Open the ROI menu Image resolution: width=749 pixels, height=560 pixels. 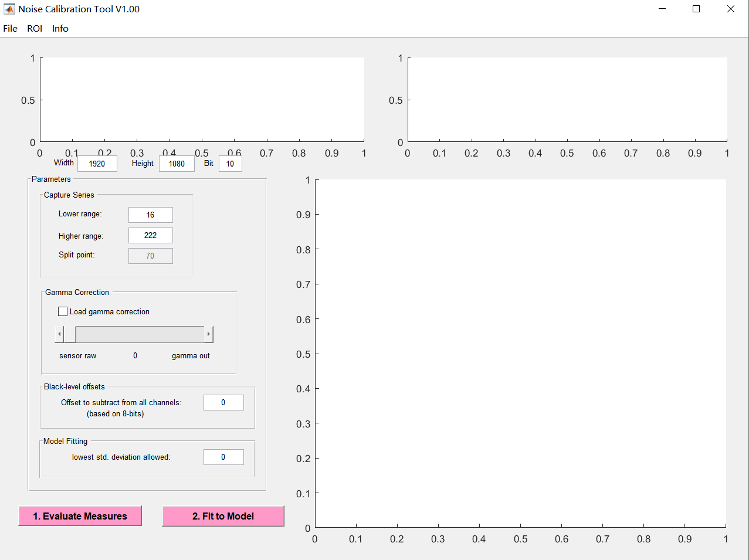click(x=35, y=28)
